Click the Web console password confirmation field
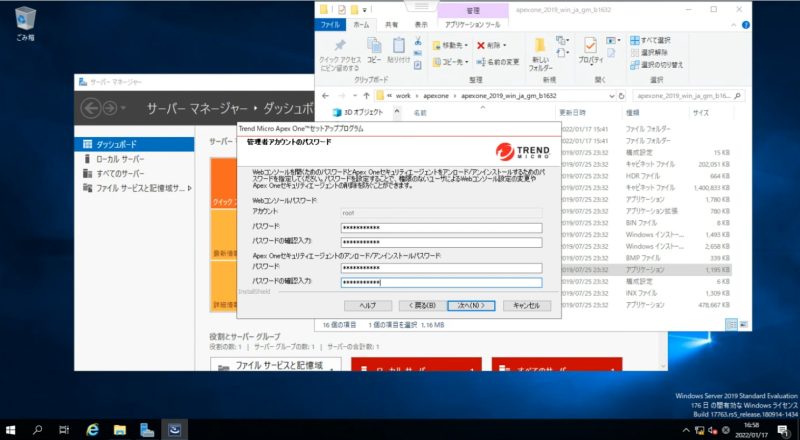This screenshot has height=440, width=800. click(x=441, y=242)
